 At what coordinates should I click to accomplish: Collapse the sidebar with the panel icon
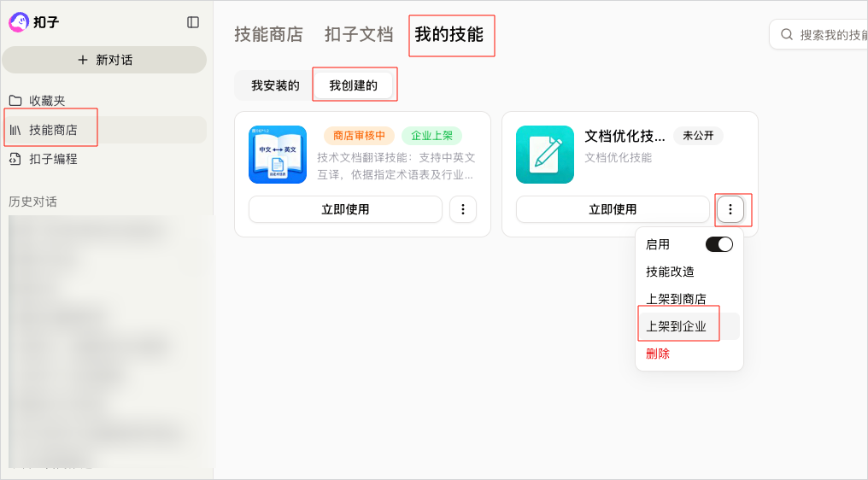point(192,22)
